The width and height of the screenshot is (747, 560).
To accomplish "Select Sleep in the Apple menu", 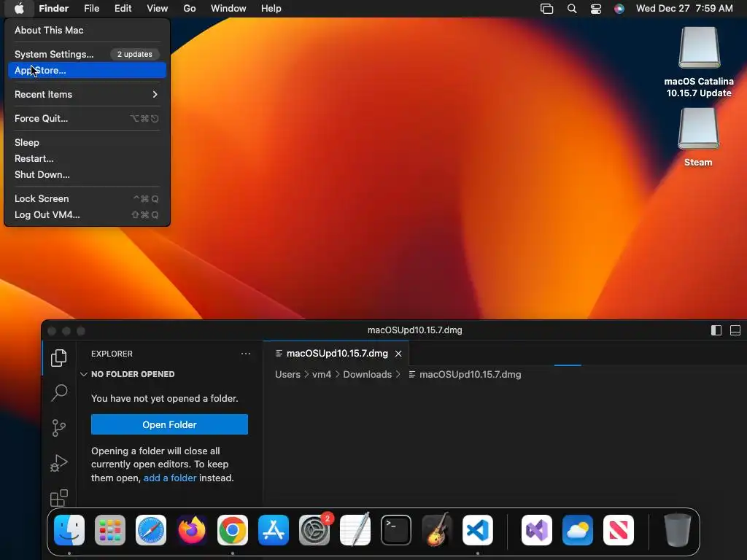I will pos(88,142).
